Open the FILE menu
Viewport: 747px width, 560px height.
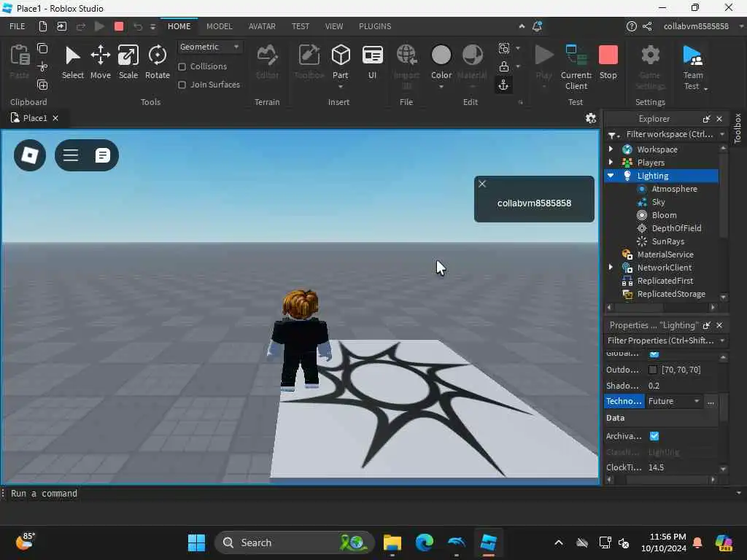[x=18, y=26]
